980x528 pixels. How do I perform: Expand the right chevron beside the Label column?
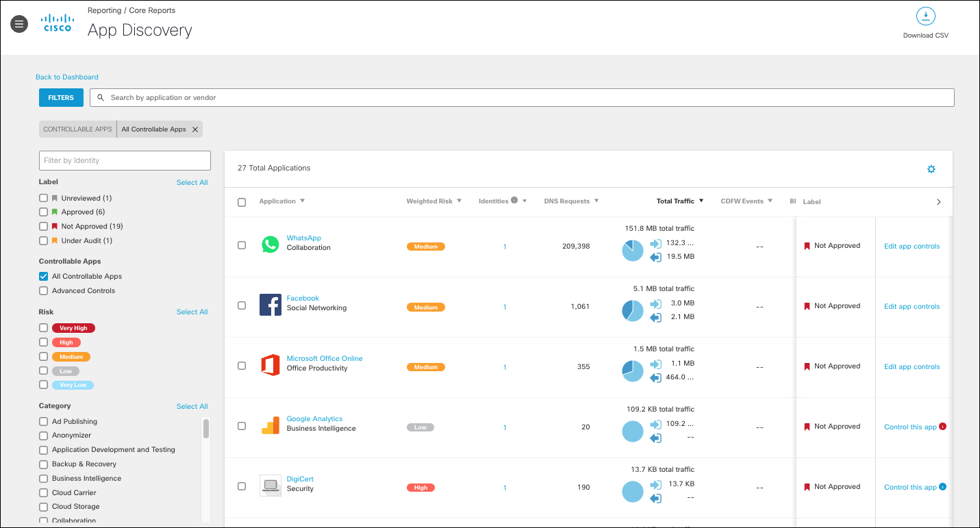pos(938,201)
